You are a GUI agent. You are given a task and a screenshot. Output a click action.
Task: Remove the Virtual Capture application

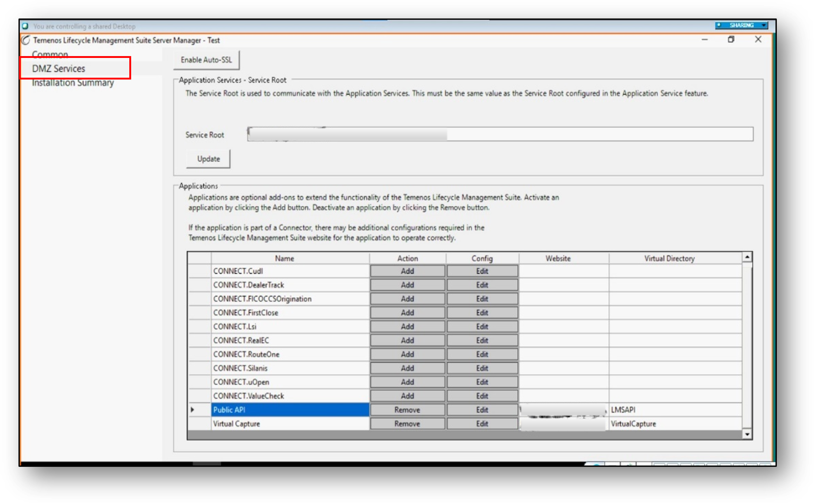click(407, 424)
